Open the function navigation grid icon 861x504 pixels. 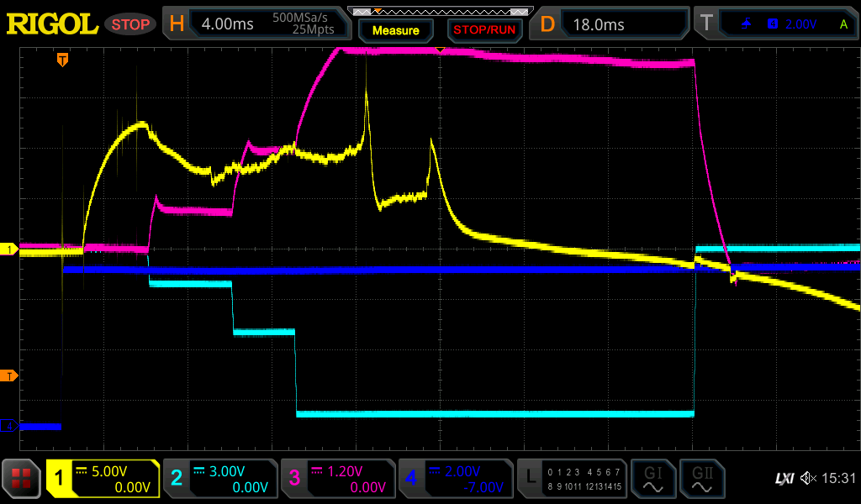[21, 479]
